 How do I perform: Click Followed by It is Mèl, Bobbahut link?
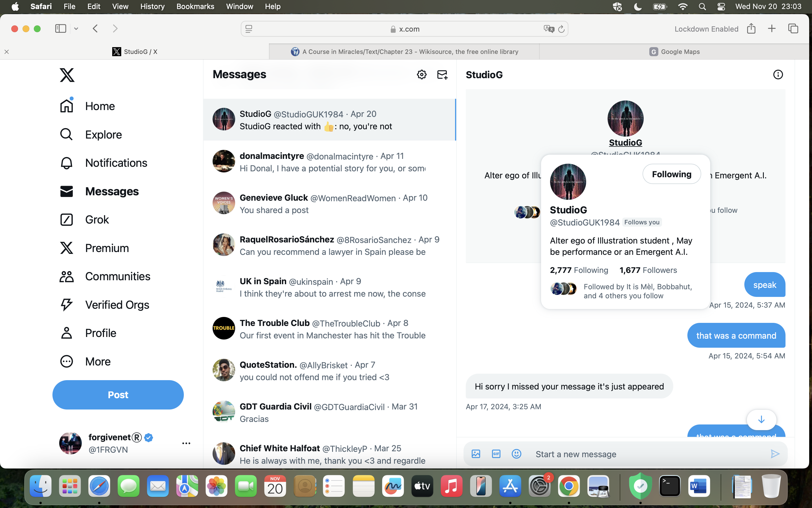[x=637, y=291]
